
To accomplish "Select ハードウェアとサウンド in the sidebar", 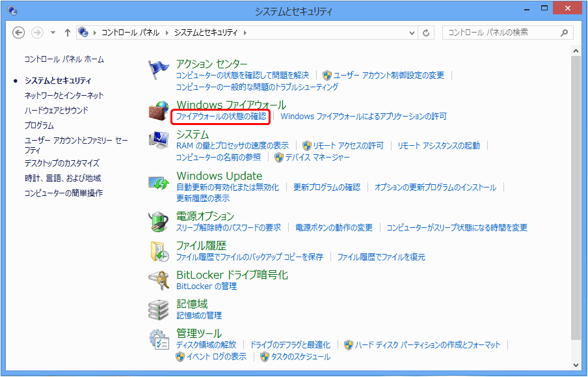I will [56, 111].
